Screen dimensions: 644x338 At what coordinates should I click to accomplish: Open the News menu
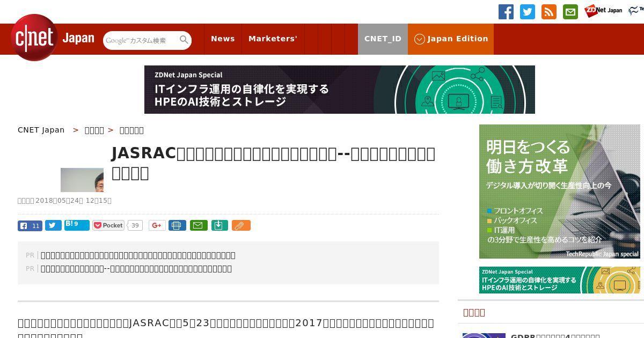tap(223, 39)
